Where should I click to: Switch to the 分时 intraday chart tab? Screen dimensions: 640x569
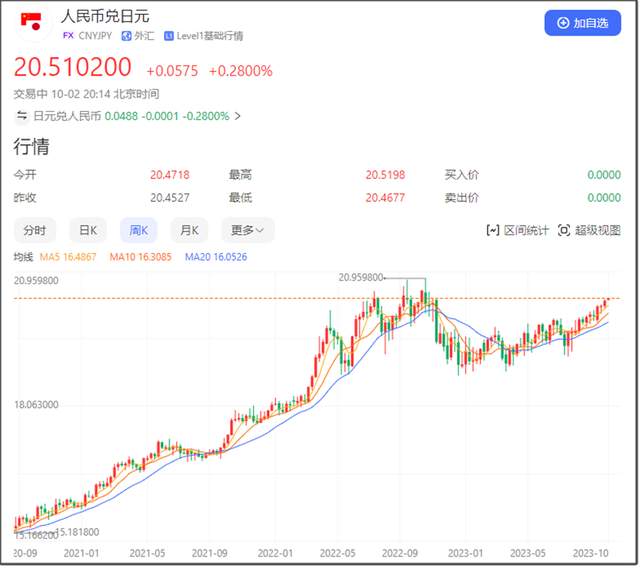[34, 230]
